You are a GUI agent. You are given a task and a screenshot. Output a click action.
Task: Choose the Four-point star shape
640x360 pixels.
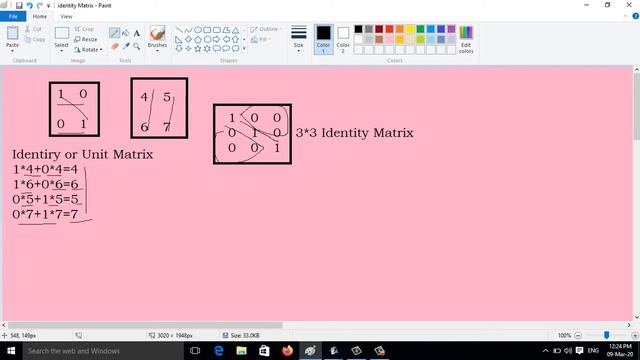tap(188, 49)
